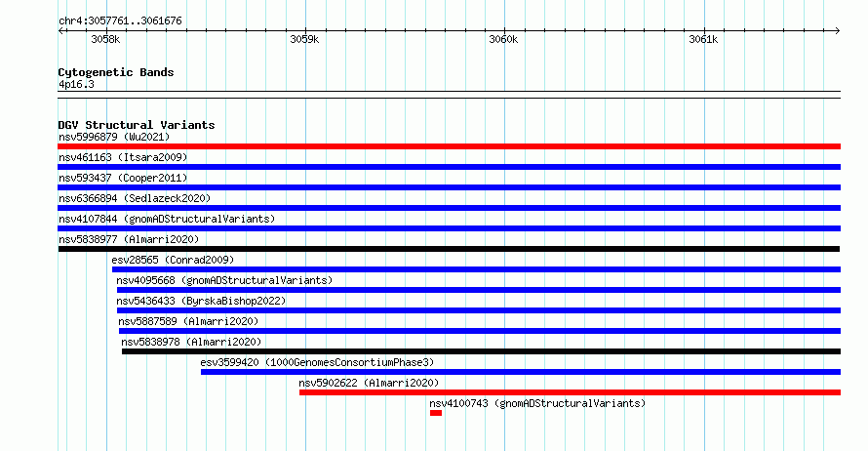Image resolution: width=868 pixels, height=451 pixels.
Task: Open nsv6366894 (Sedlazeck2020) label
Action: pyautogui.click(x=135, y=198)
